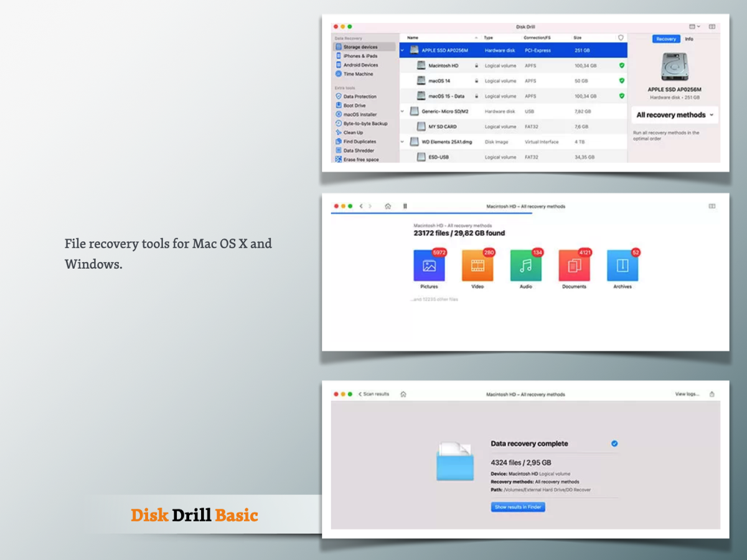Image resolution: width=747 pixels, height=560 pixels.
Task: Toggle protection shield for macOS 15 - Data
Action: coord(621,96)
